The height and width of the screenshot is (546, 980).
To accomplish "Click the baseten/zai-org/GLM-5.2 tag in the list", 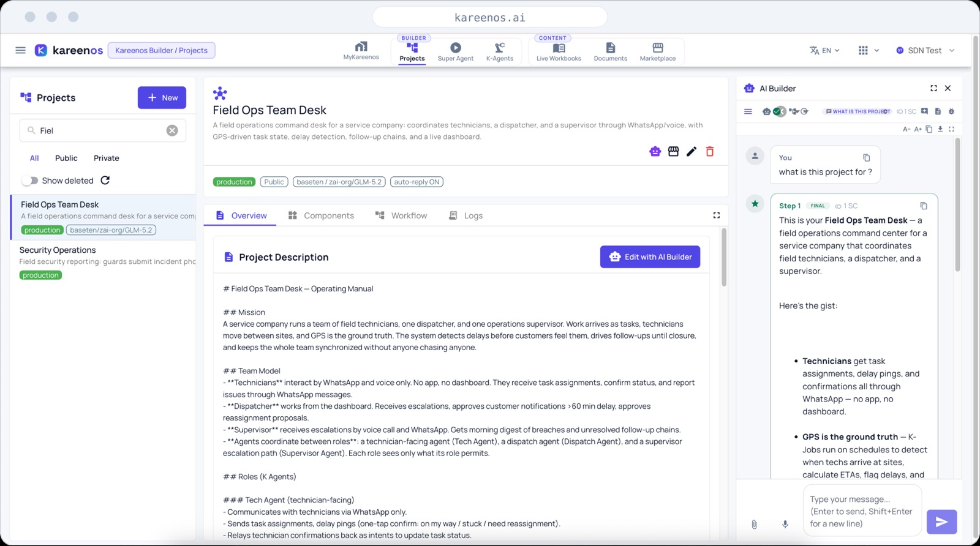I will [111, 230].
